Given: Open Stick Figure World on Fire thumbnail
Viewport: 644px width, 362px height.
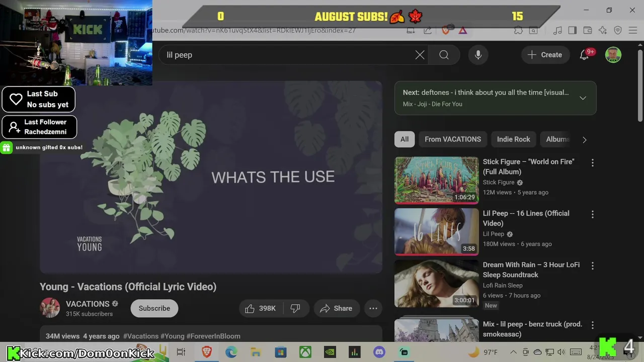Looking at the screenshot, I should (x=436, y=180).
